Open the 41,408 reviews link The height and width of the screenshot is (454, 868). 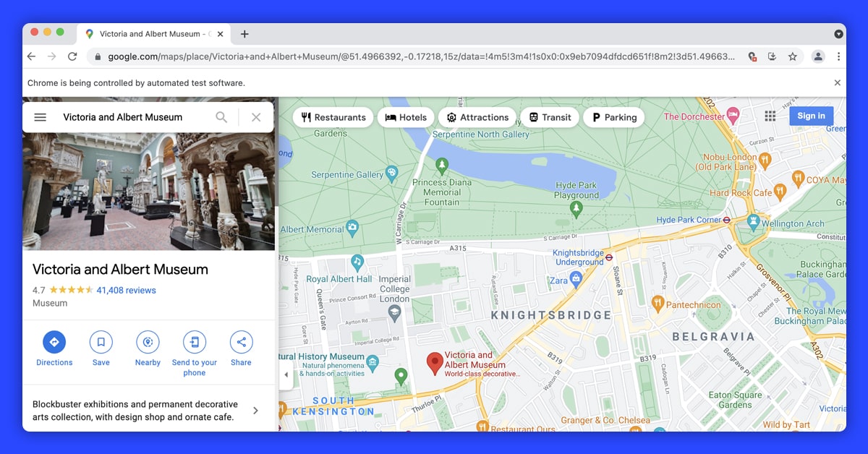126,290
